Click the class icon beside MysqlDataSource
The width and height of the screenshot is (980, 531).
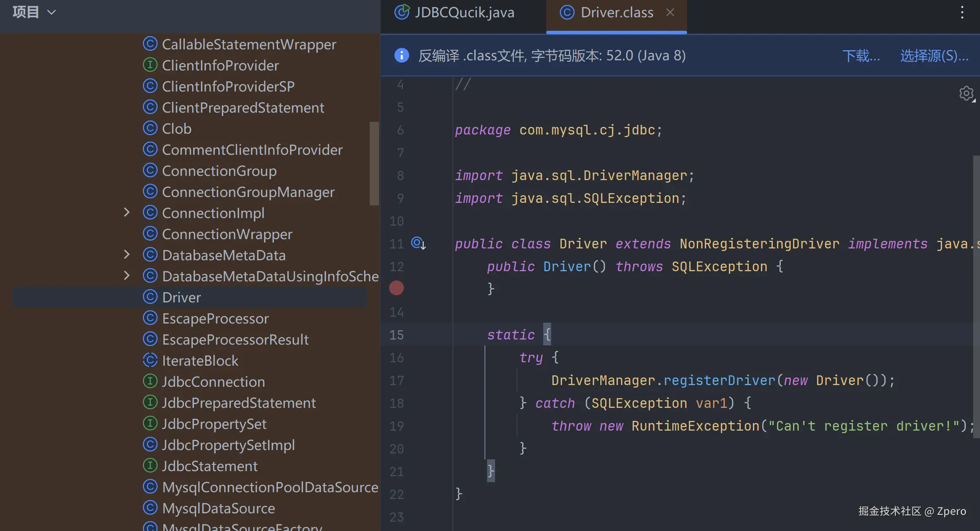click(x=150, y=508)
